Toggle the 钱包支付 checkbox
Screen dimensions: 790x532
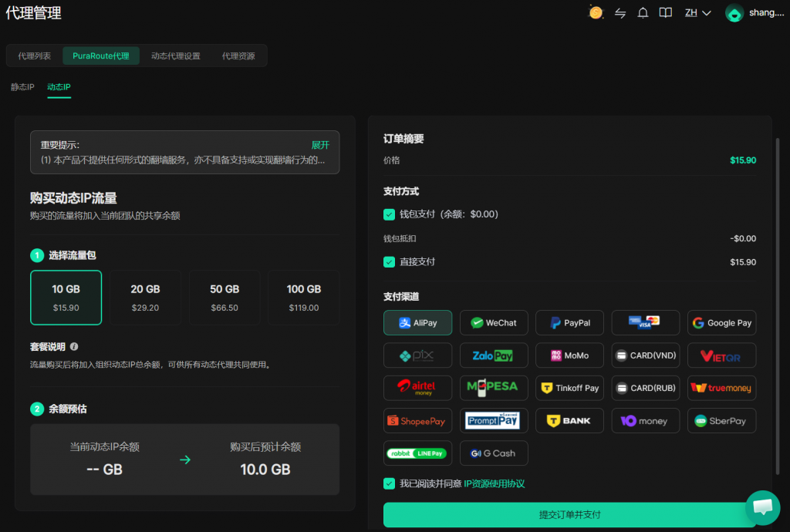click(389, 214)
